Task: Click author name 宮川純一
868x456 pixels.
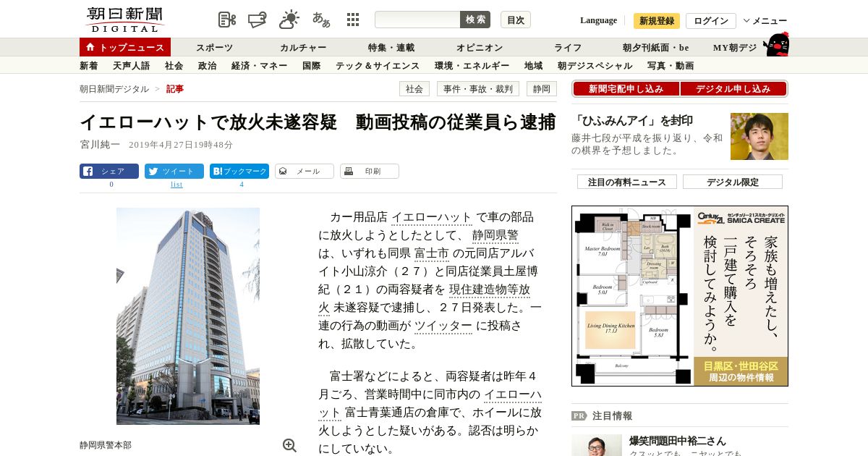Action: (x=100, y=144)
